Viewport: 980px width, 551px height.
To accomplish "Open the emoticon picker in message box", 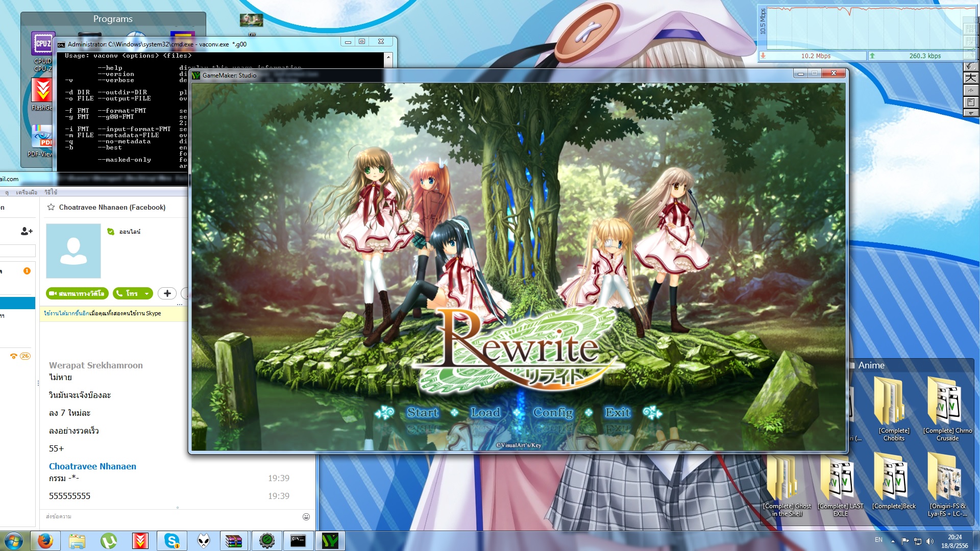I will tap(306, 517).
